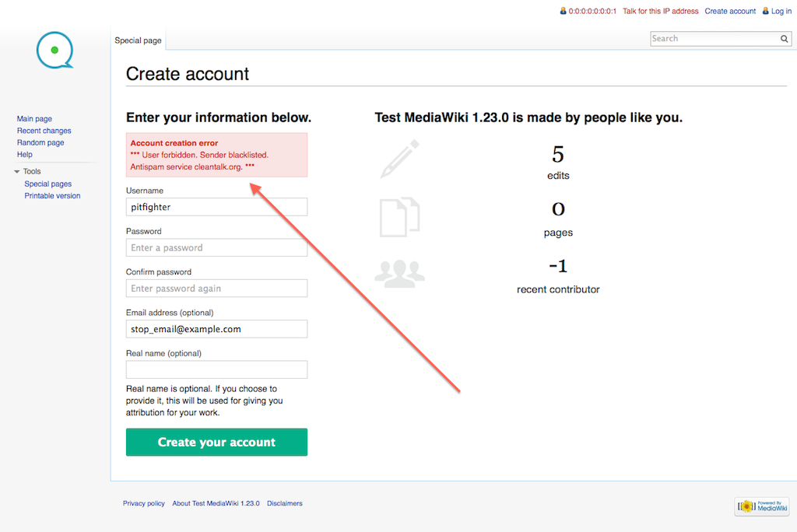
Task: Click the Confirm password field
Action: pos(216,289)
